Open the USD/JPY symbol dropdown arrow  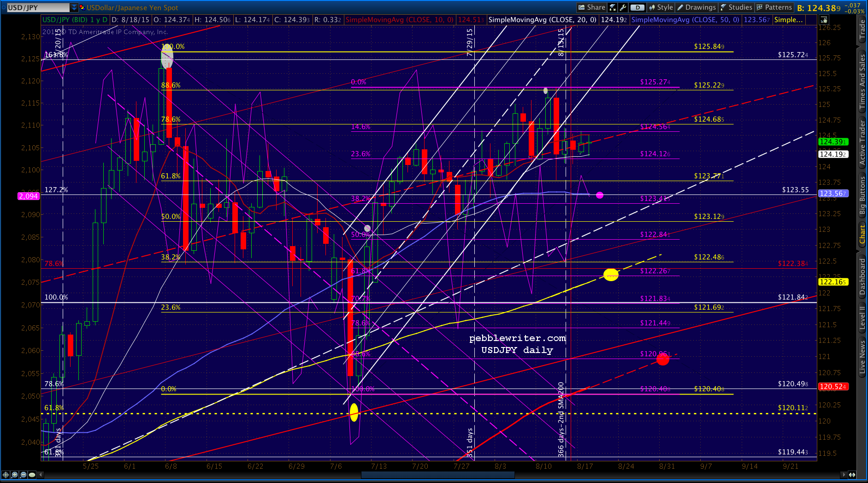[x=74, y=7]
